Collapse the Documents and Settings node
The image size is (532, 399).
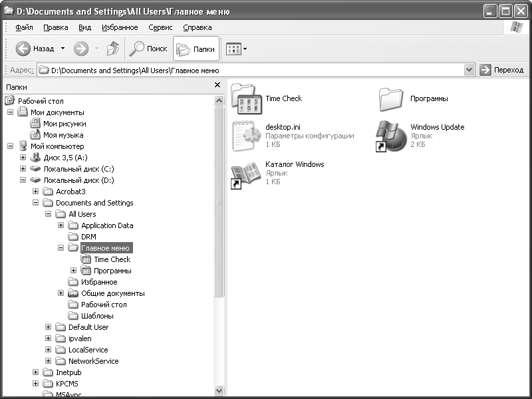point(35,203)
